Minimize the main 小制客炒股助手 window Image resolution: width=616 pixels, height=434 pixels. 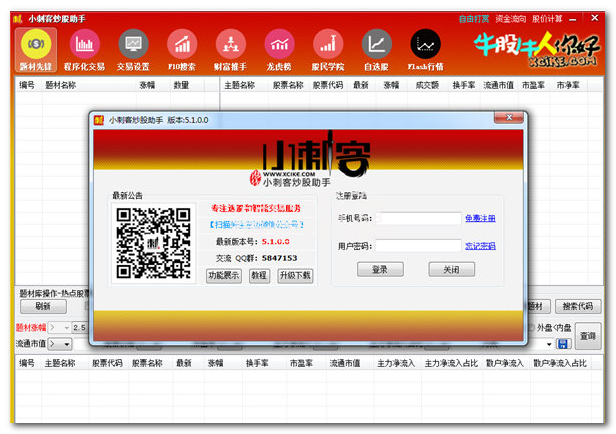coord(572,19)
